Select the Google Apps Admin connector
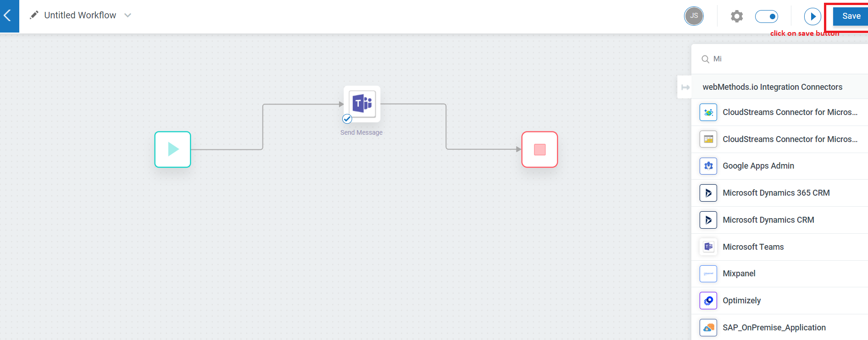Screen dimensions: 868x340 tap(780, 166)
